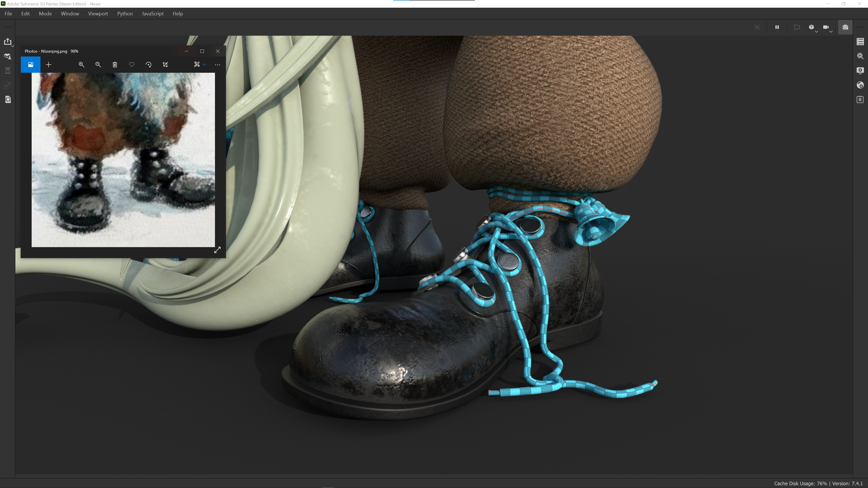Click the Photos see more ellipsis button
Screen dimensions: 868x488
pyautogui.click(x=217, y=65)
